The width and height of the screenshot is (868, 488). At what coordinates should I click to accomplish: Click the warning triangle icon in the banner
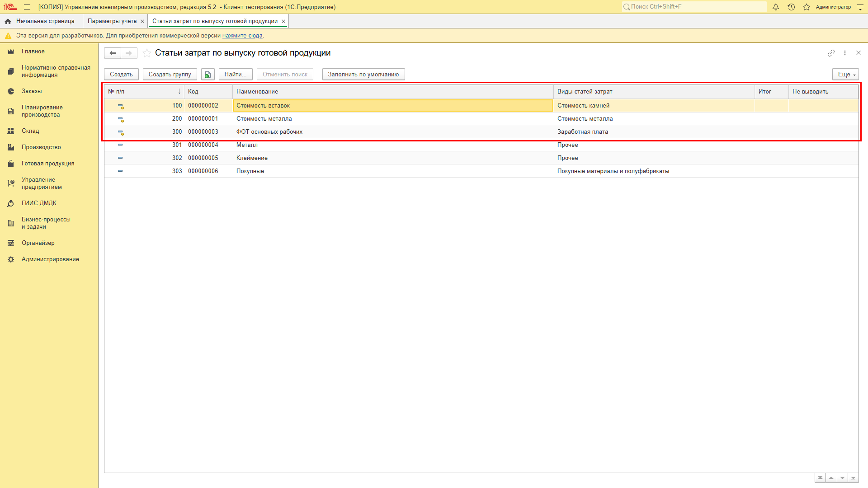point(8,36)
